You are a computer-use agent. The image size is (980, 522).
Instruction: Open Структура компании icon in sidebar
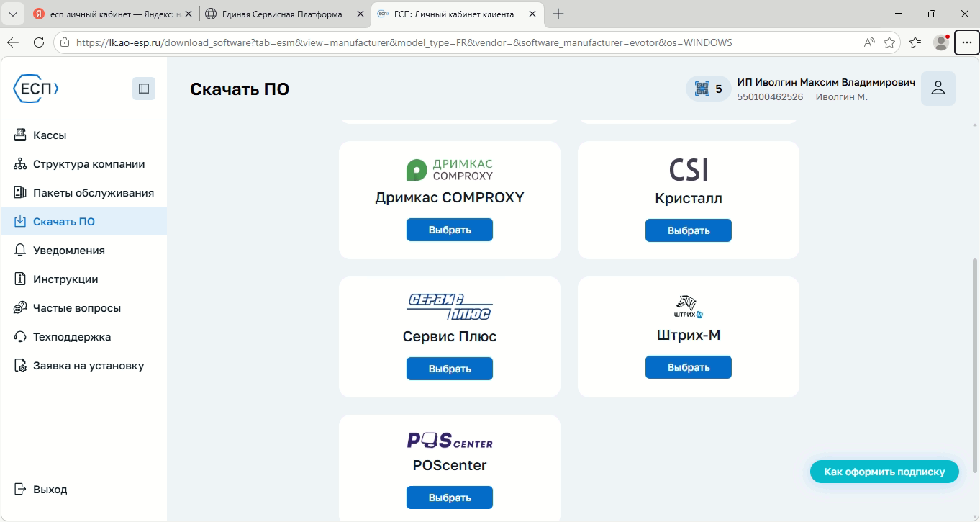pos(20,164)
